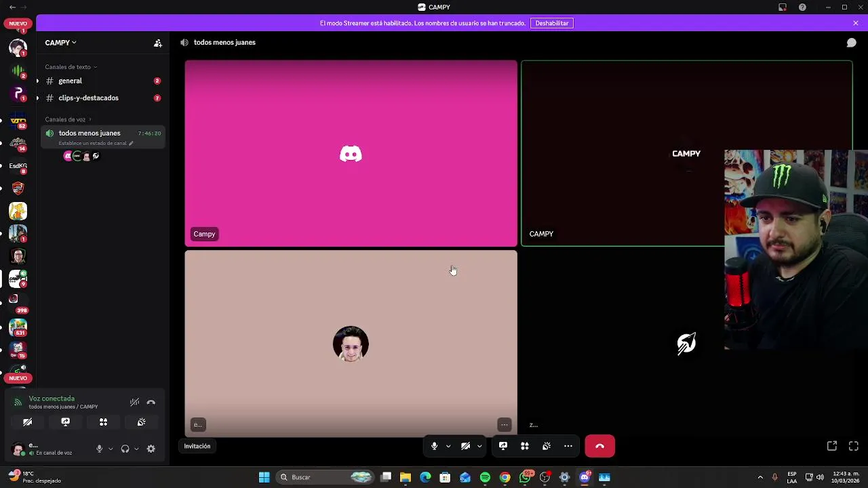Open purple P server in sidebar
868x488 pixels.
[18, 94]
